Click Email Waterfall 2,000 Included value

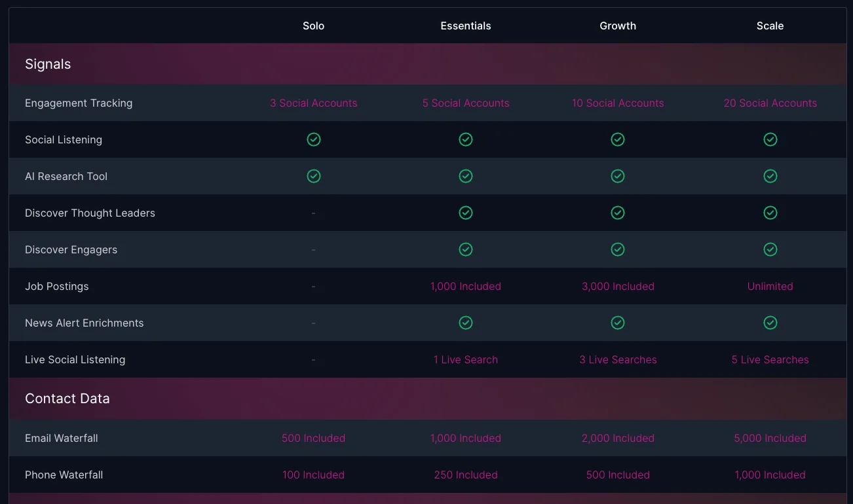click(x=618, y=438)
